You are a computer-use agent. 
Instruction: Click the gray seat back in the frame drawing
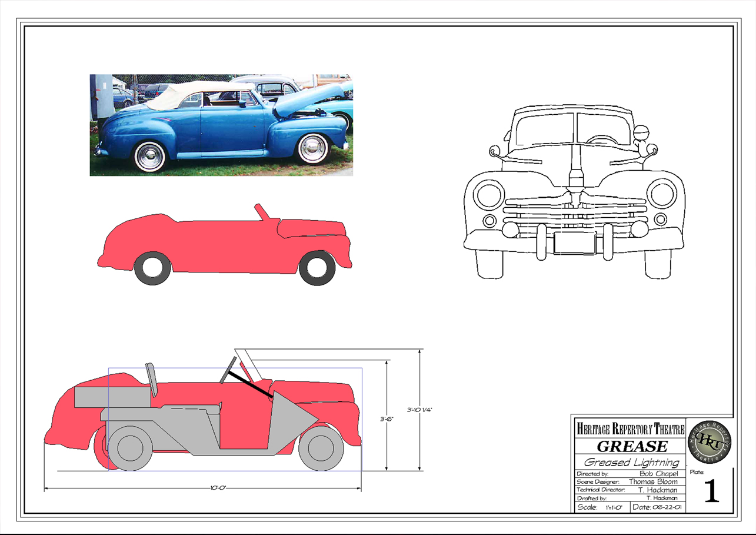(x=152, y=379)
